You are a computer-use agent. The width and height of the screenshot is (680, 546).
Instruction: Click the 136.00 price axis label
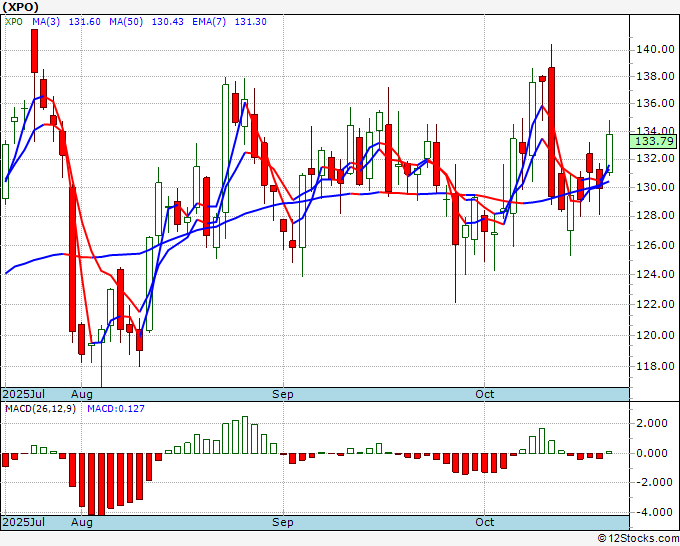pyautogui.click(x=655, y=103)
